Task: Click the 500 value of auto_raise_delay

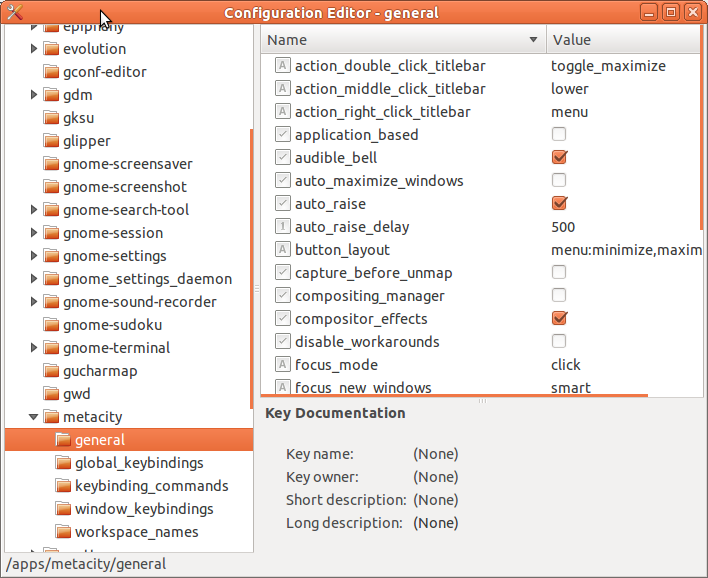Action: click(x=563, y=227)
